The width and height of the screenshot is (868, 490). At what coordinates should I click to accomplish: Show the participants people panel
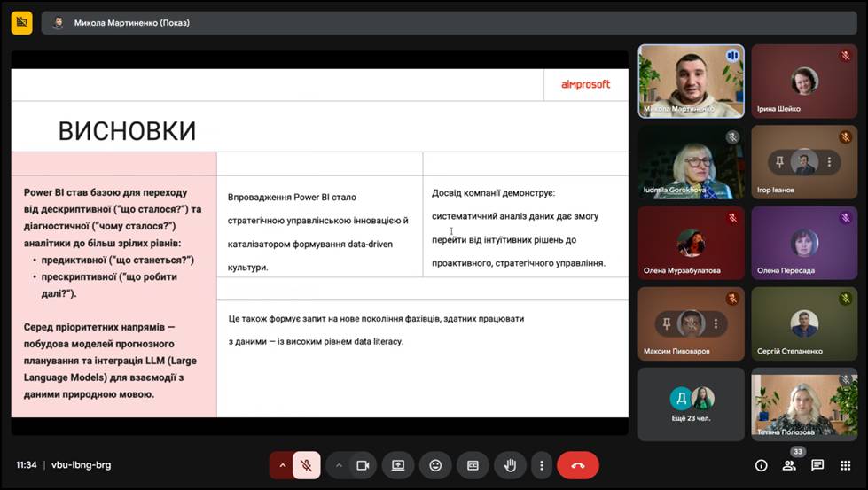(789, 465)
